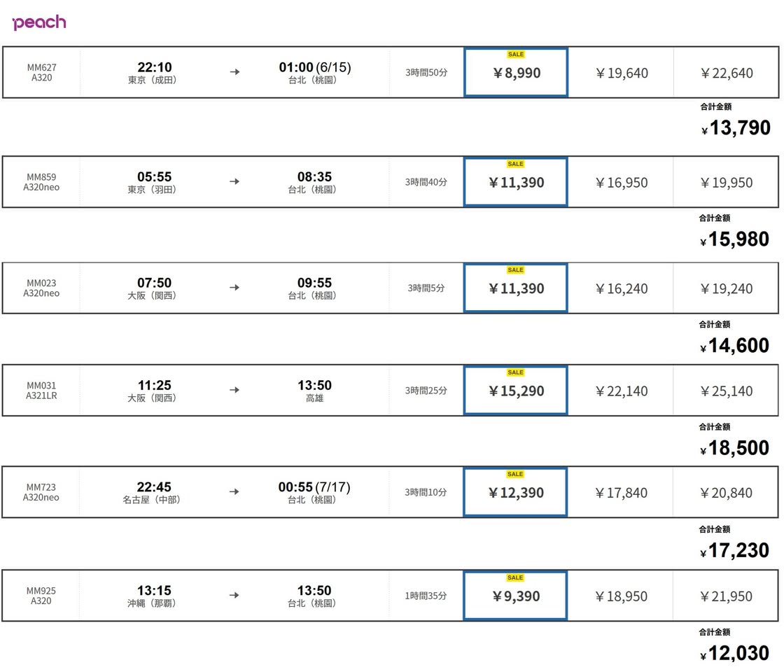Click flight number MM023 A320neo
Screen dimensions: 784x672
click(x=41, y=288)
